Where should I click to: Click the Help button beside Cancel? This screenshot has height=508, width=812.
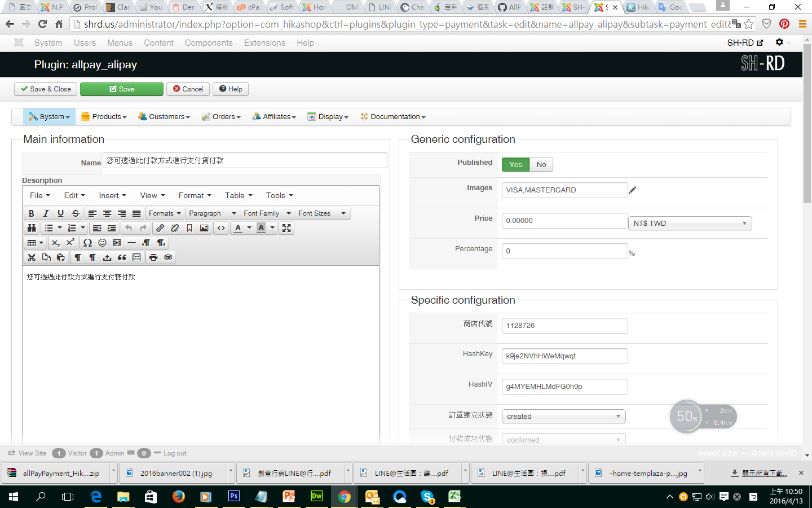pyautogui.click(x=231, y=89)
